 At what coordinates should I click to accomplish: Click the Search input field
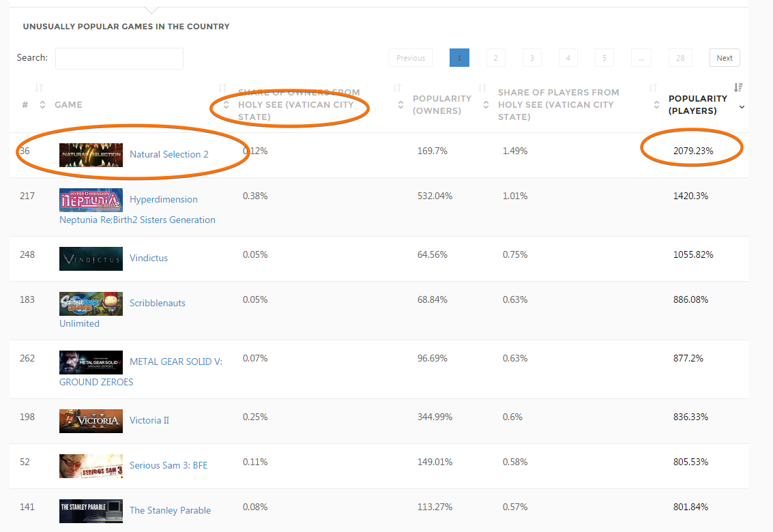click(119, 58)
